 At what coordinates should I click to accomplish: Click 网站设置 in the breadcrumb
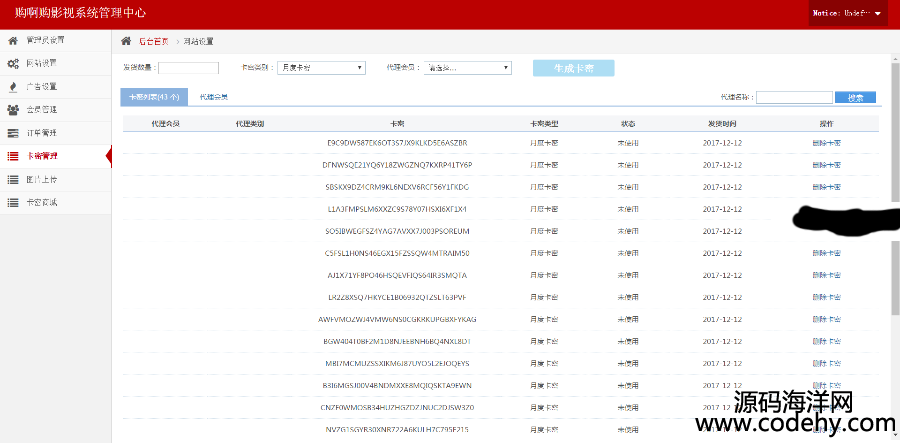tap(199, 41)
